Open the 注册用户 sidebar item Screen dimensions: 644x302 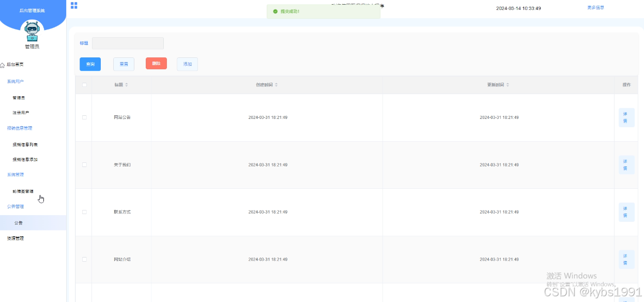click(x=21, y=113)
